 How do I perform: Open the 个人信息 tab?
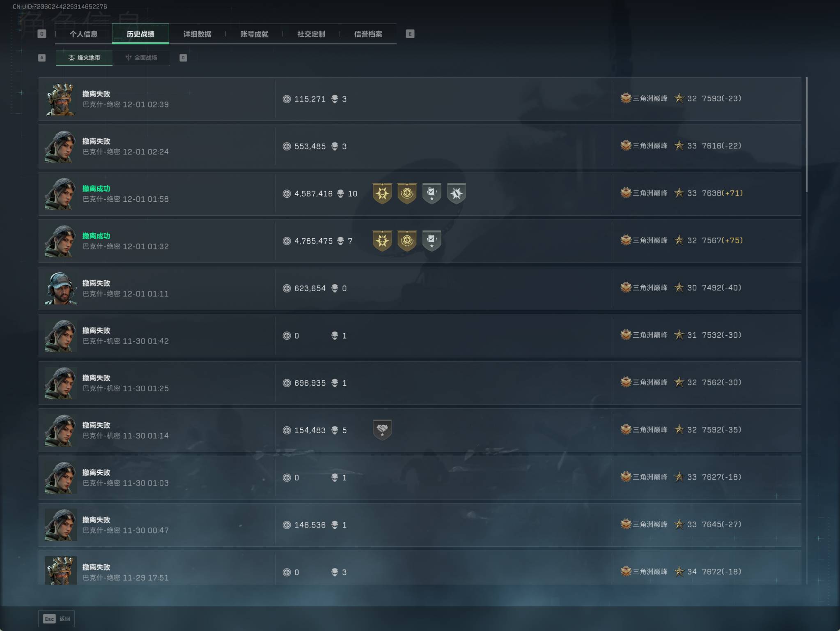(x=83, y=34)
